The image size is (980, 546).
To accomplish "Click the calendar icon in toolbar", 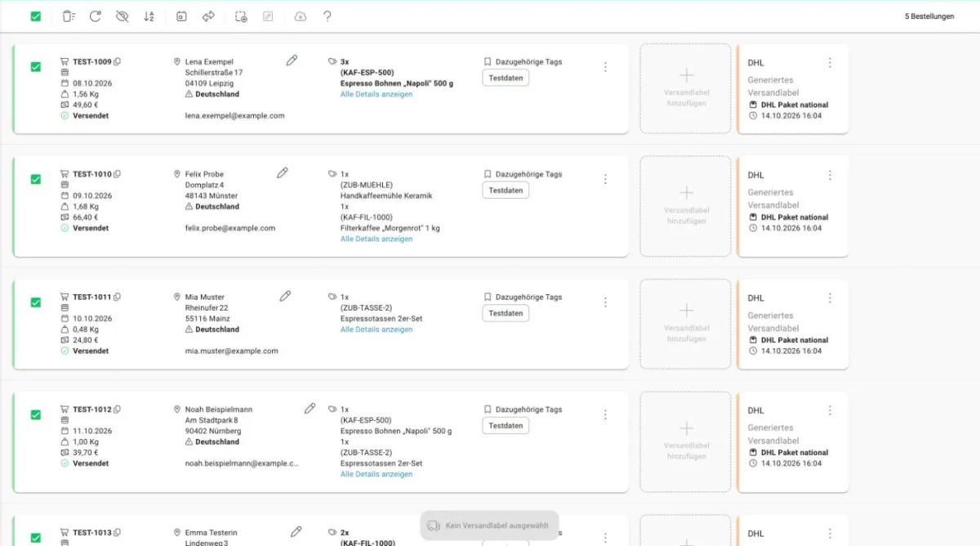I will pos(181,16).
